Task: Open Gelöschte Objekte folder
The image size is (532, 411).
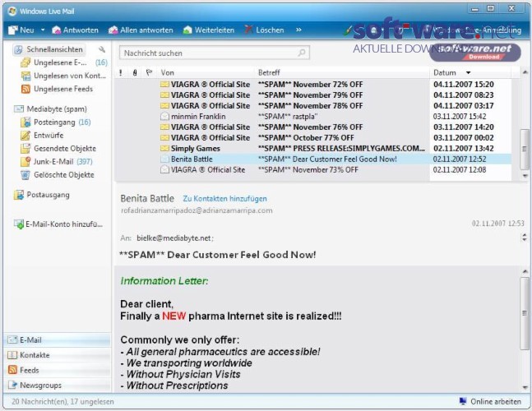Action: pos(58,175)
